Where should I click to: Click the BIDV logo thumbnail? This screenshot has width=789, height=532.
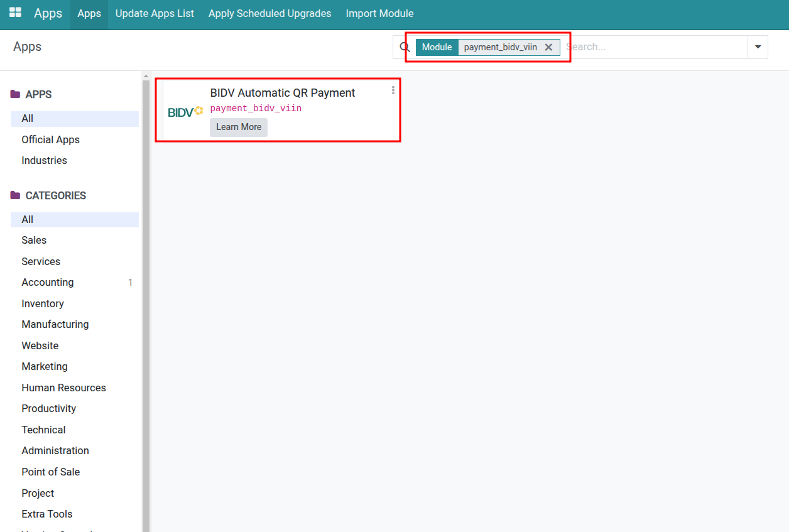tap(185, 112)
